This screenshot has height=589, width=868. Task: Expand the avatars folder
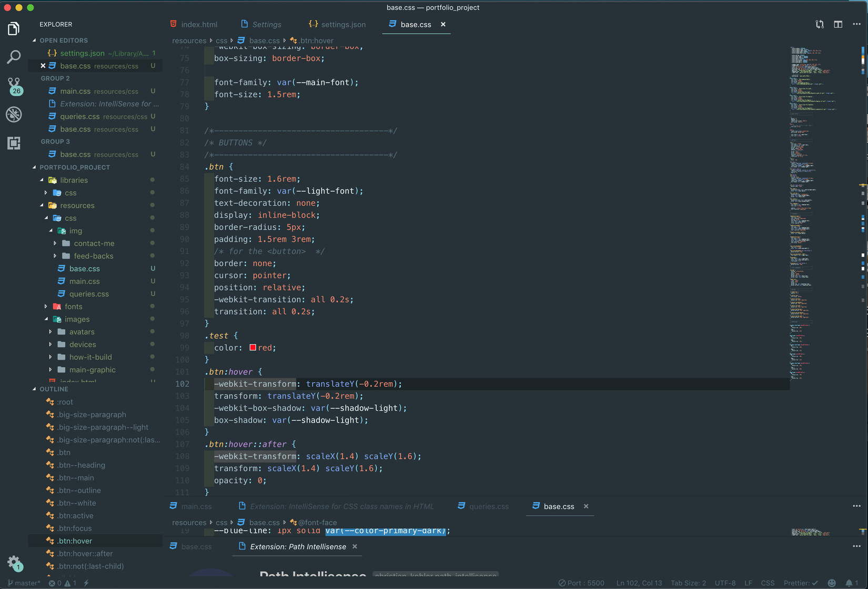coord(51,332)
